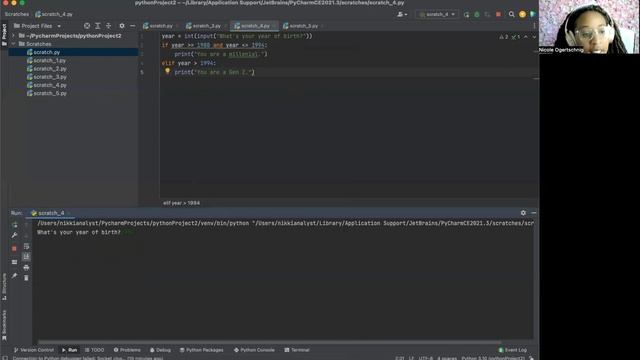Open the TODO tool window
The width and height of the screenshot is (640, 360).
[x=94, y=350]
